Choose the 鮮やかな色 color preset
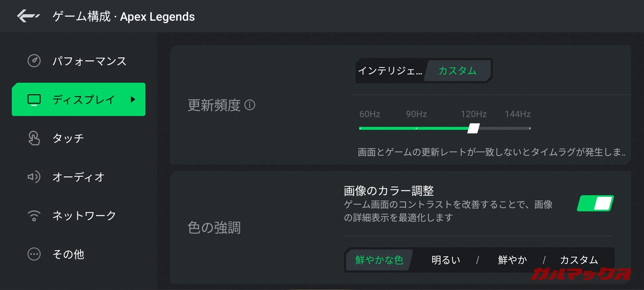Image resolution: width=644 pixels, height=290 pixels. point(379,260)
